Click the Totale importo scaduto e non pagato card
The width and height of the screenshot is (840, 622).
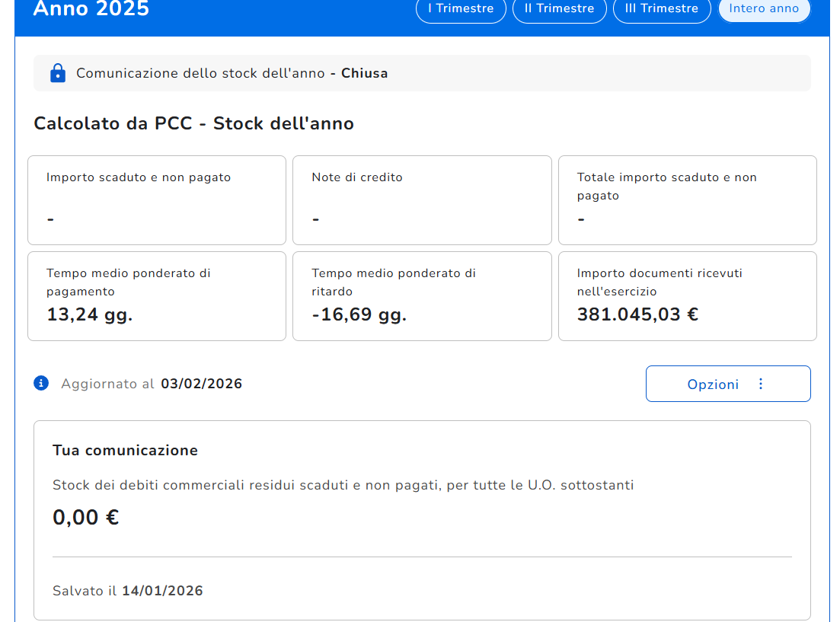point(687,200)
